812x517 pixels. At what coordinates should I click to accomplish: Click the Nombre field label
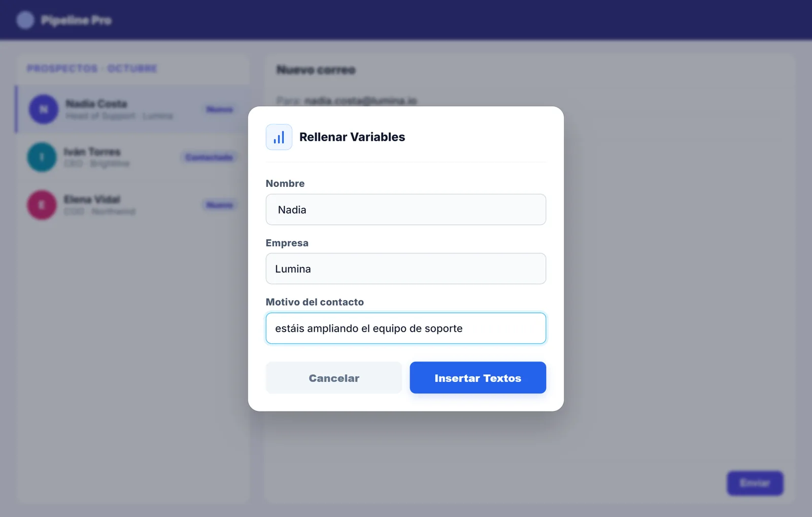(x=285, y=183)
